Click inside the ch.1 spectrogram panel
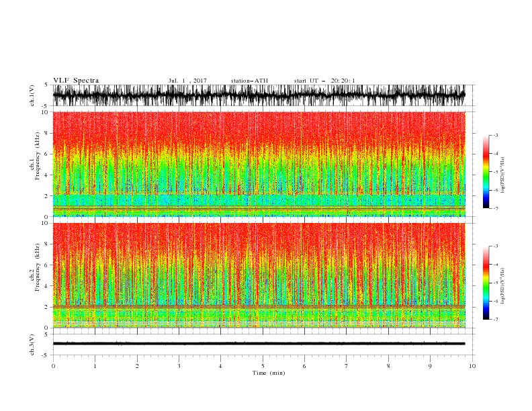 [x=259, y=164]
